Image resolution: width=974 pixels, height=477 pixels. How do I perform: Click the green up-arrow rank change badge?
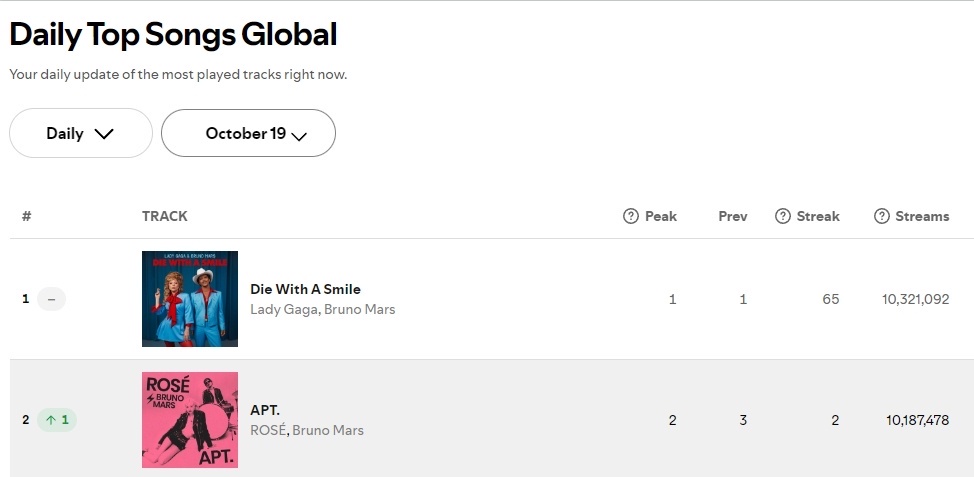57,420
